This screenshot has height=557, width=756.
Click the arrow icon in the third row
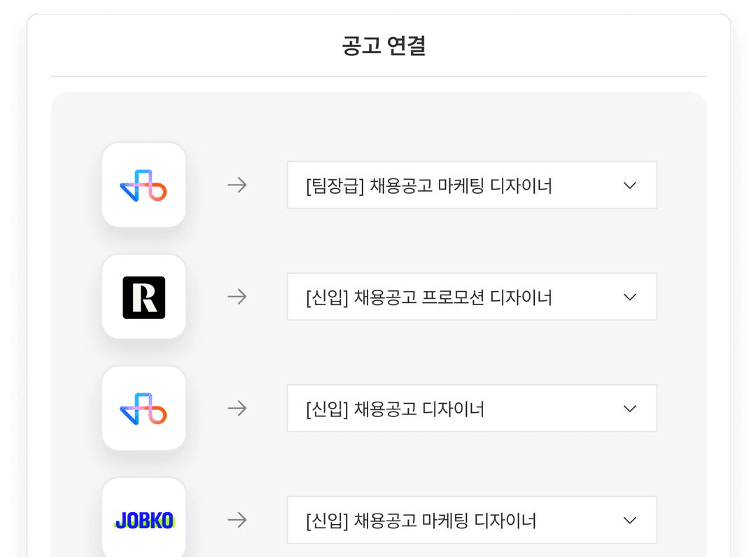pyautogui.click(x=238, y=408)
